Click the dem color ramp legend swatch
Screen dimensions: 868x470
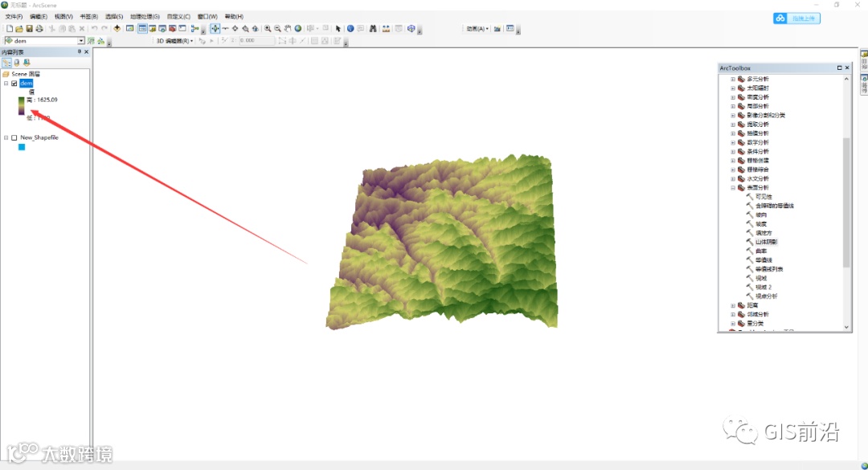coord(21,106)
